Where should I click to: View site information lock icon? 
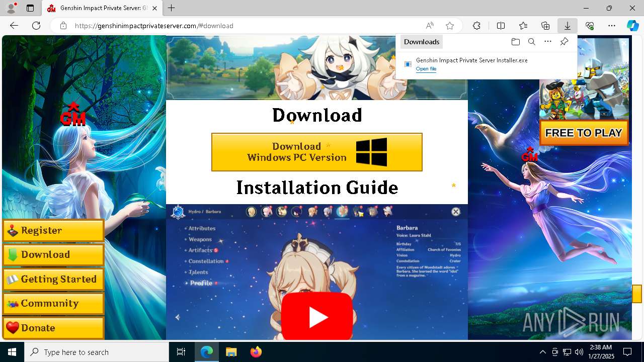63,26
